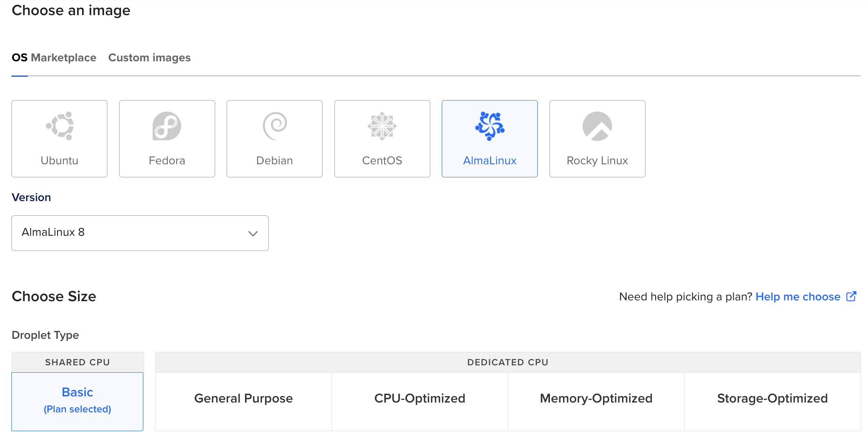Expand the version list with the chevron arrow
This screenshot has height=434, width=868.
pyautogui.click(x=253, y=233)
